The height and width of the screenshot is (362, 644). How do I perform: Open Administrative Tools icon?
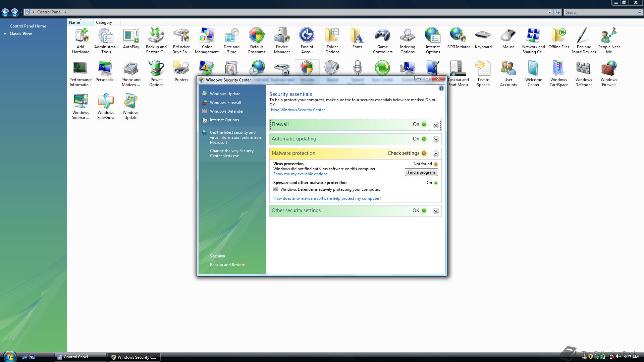pyautogui.click(x=106, y=41)
